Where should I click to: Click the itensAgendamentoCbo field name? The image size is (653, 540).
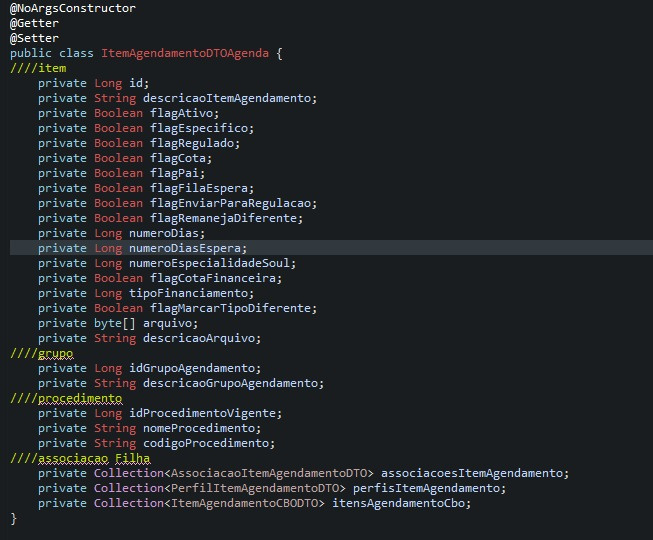point(399,503)
